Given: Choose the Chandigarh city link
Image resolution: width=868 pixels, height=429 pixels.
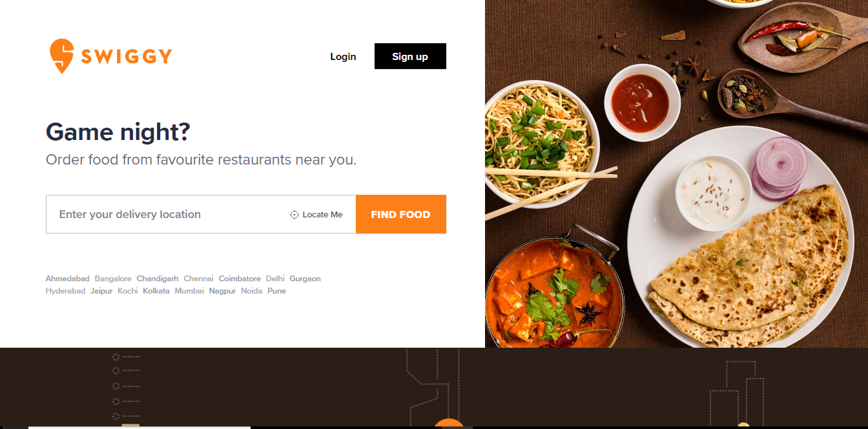Looking at the screenshot, I should point(158,279).
